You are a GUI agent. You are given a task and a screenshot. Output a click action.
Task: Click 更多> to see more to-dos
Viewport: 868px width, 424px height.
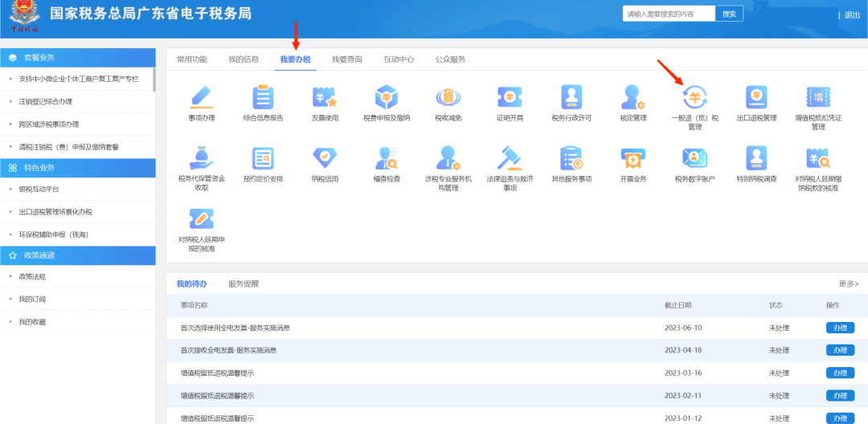849,283
